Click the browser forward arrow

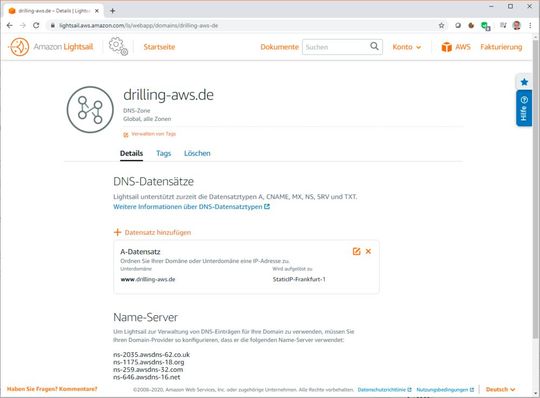[x=23, y=25]
